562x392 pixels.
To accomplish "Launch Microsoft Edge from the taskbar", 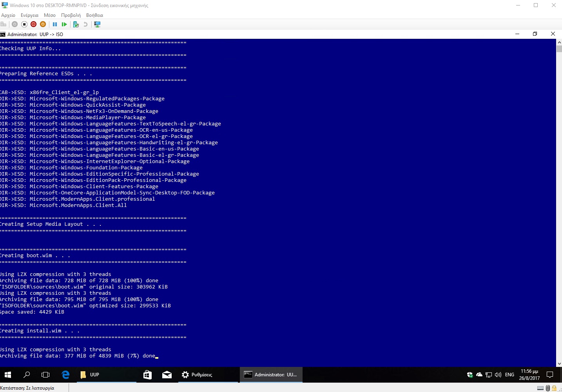I will point(65,375).
